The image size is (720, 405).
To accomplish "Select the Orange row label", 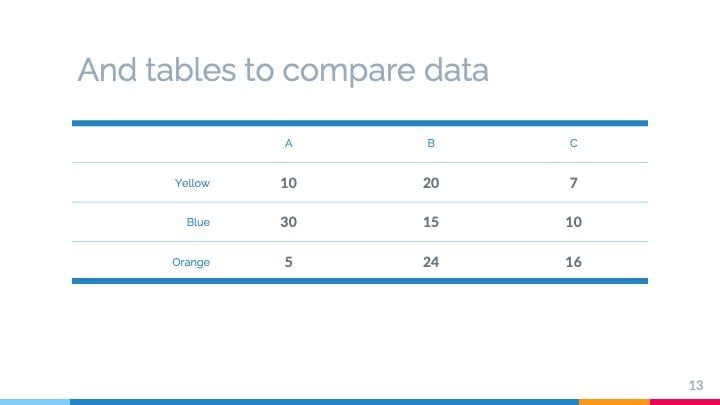I will [191, 262].
